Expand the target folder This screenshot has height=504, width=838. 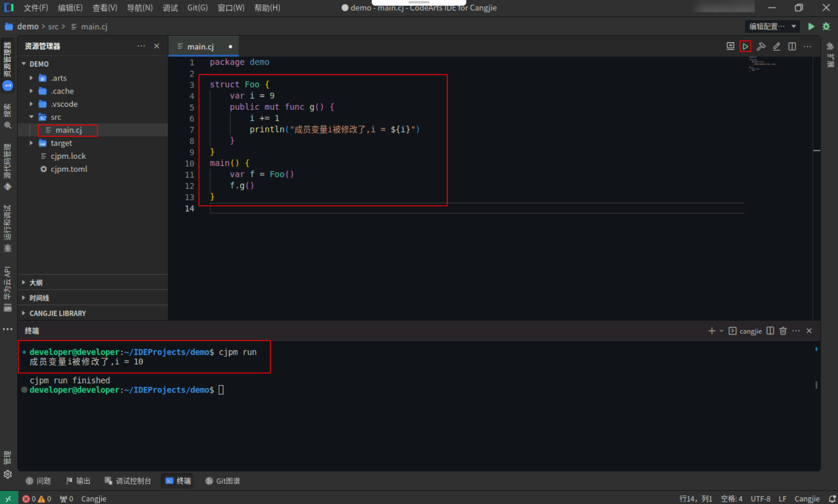[31, 143]
